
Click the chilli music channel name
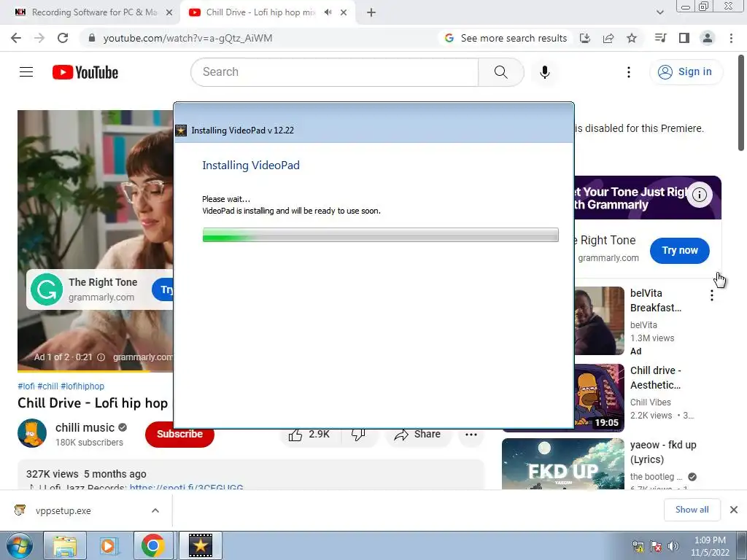tap(85, 427)
